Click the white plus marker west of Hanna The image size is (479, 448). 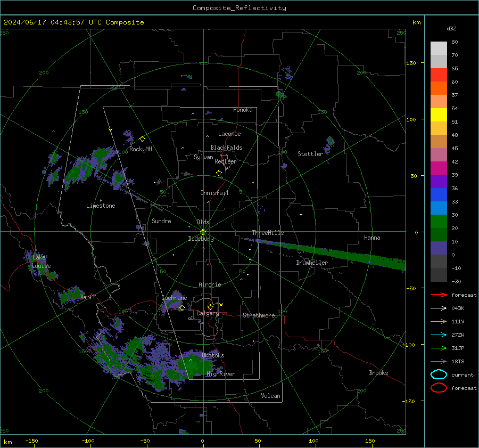301,214
